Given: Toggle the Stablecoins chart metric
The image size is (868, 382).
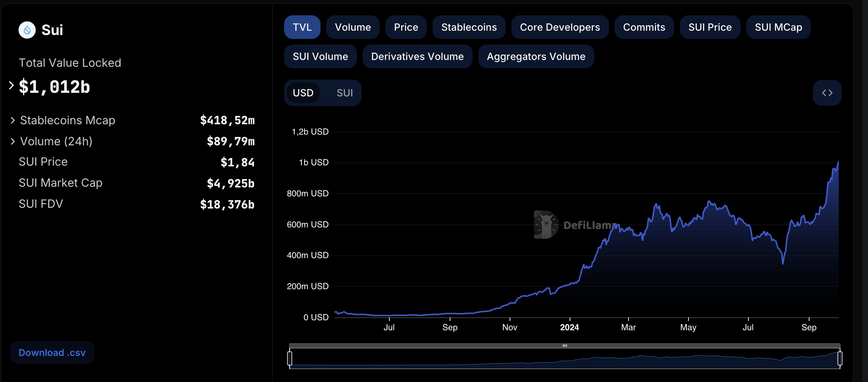Looking at the screenshot, I should (x=469, y=27).
